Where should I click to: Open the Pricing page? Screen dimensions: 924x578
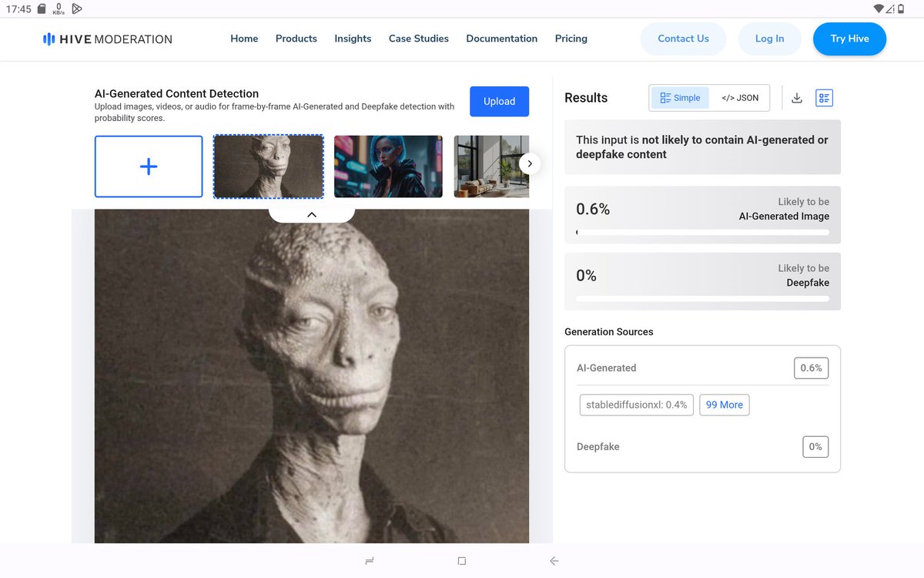(x=571, y=39)
